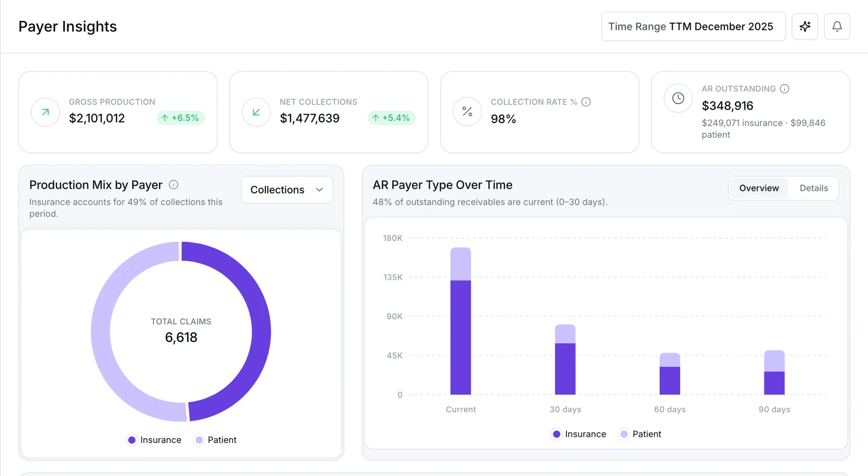Click the Gross Production arrow icon
Image resolution: width=868 pixels, height=476 pixels.
click(x=46, y=112)
